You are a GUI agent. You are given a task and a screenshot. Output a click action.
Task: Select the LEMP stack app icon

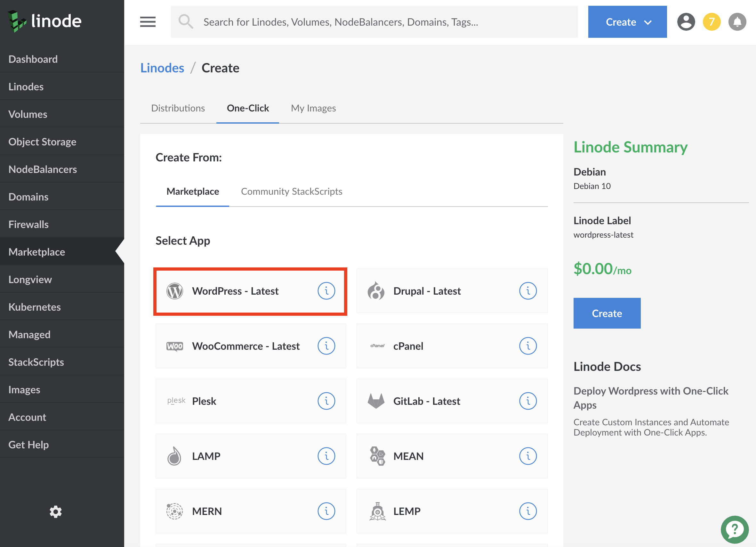click(376, 510)
